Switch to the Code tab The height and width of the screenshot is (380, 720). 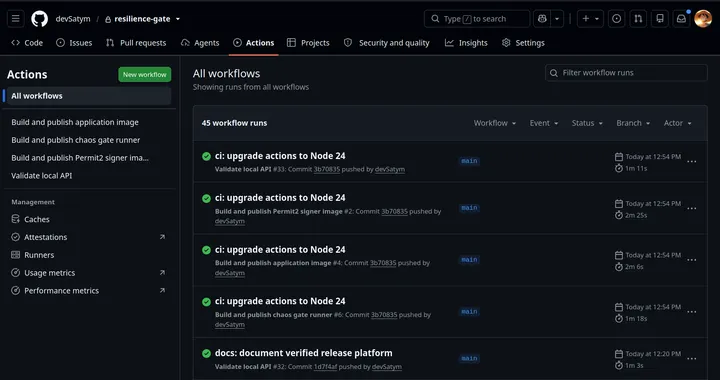click(27, 43)
